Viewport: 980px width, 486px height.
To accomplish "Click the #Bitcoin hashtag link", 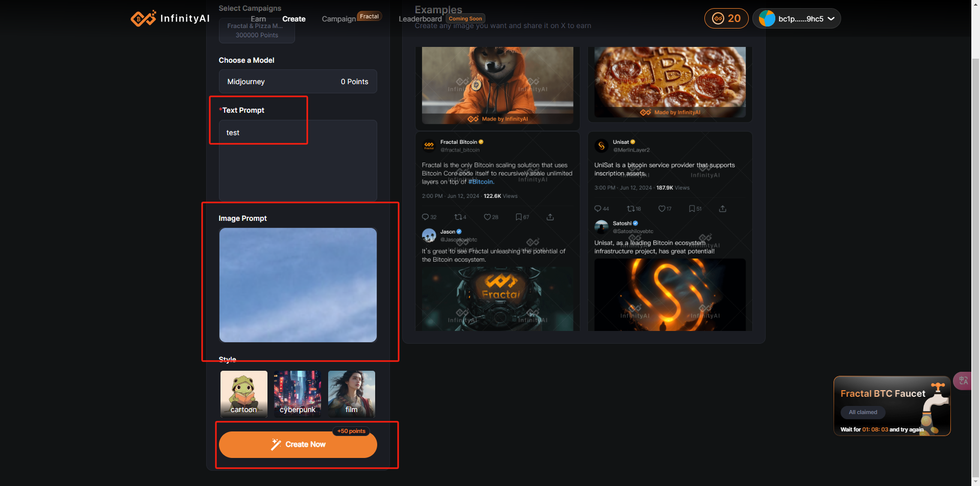I will tap(481, 182).
